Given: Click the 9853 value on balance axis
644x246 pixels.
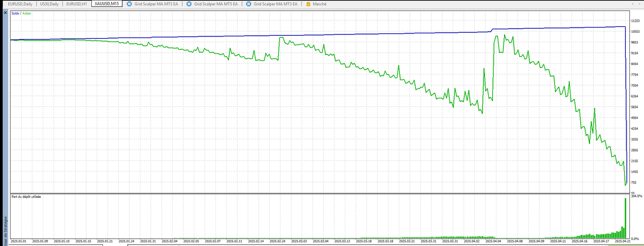Looking at the screenshot, I should pyautogui.click(x=635, y=42).
